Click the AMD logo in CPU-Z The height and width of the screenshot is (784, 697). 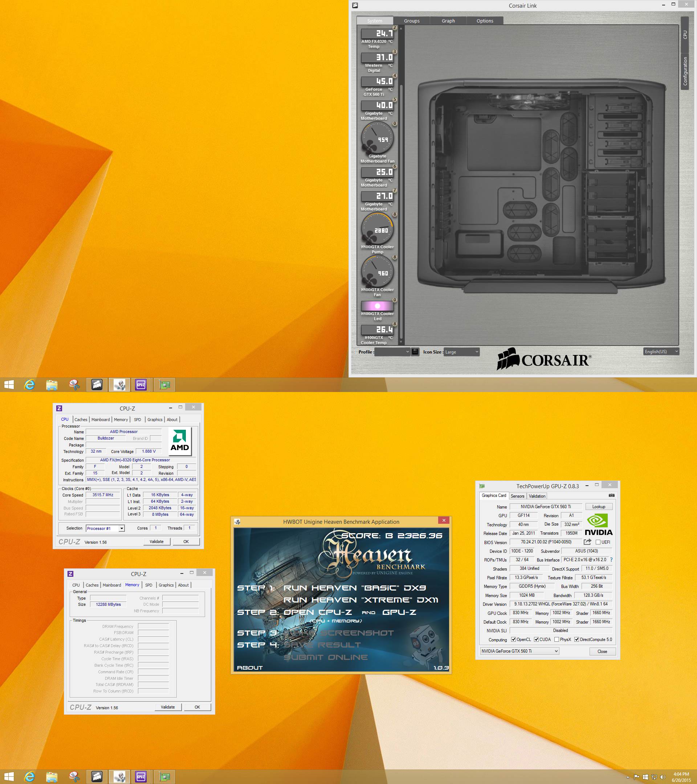tap(180, 441)
